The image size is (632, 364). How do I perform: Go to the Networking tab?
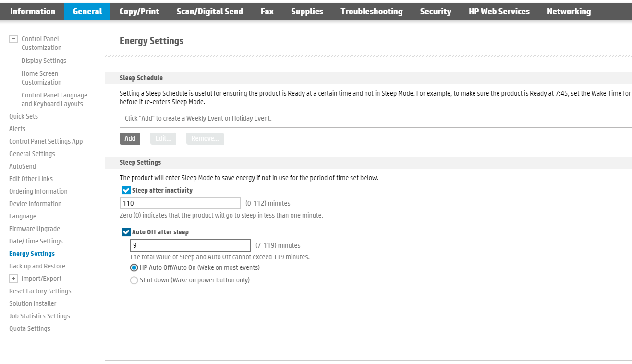tap(569, 12)
